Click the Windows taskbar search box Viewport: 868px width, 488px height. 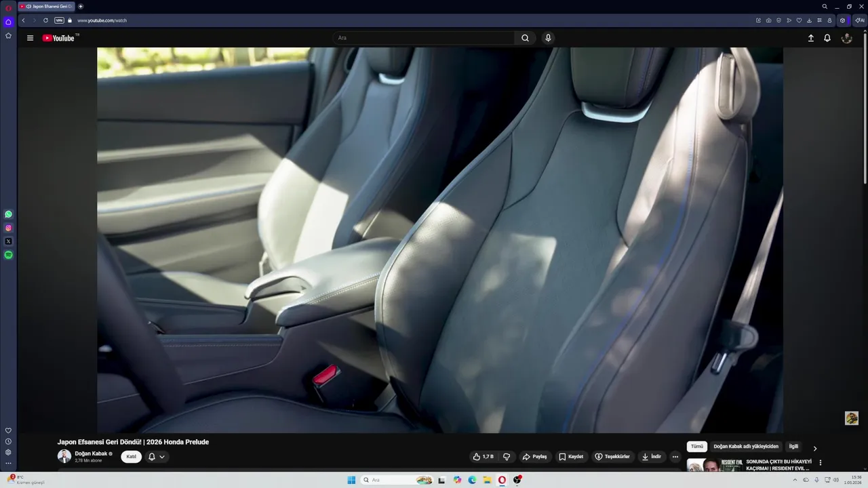(397, 480)
